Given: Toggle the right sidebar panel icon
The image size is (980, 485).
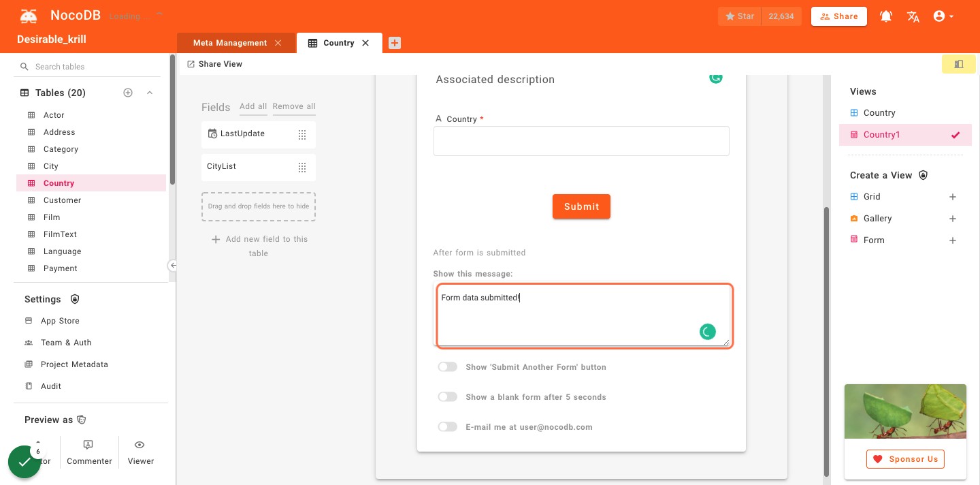Looking at the screenshot, I should coord(959,64).
